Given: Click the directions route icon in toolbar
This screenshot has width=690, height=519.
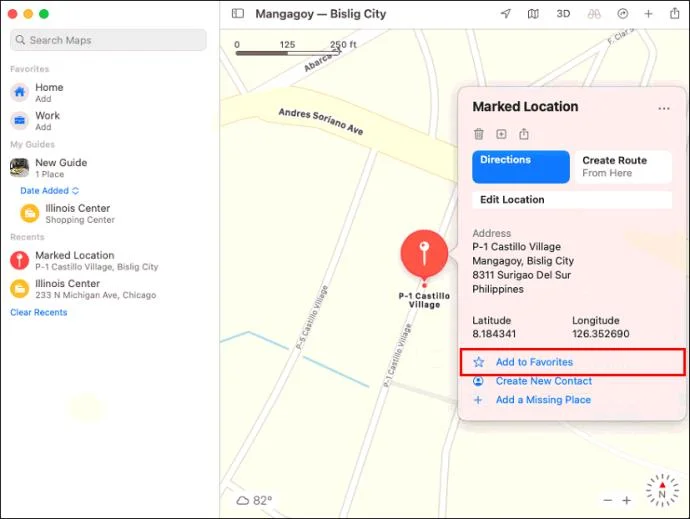Looking at the screenshot, I should click(x=622, y=14).
